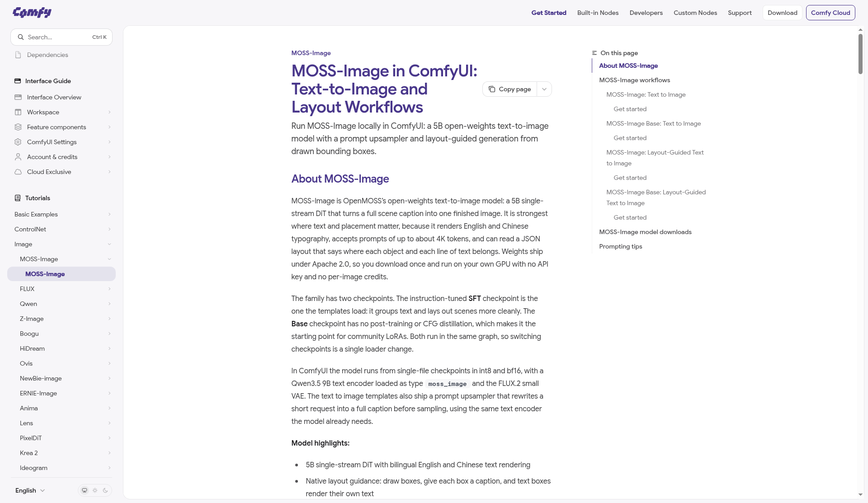Click the On this page list icon

tap(594, 53)
